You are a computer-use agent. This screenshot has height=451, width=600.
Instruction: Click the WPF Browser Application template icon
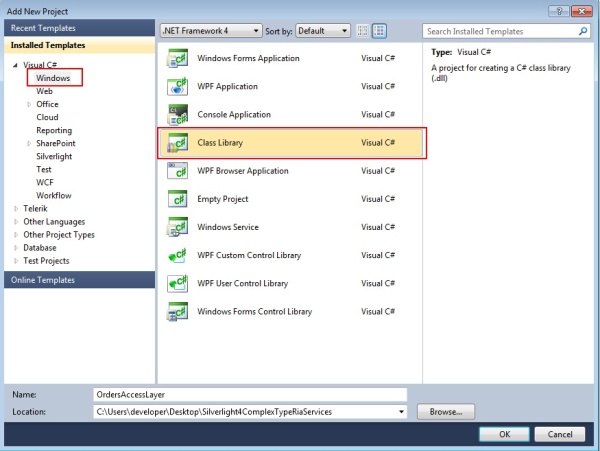click(x=177, y=171)
